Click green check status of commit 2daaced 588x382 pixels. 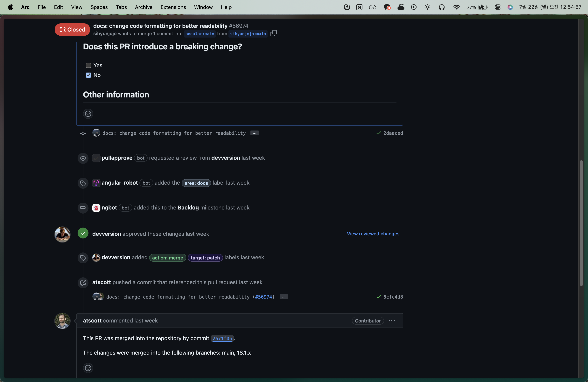tap(379, 133)
